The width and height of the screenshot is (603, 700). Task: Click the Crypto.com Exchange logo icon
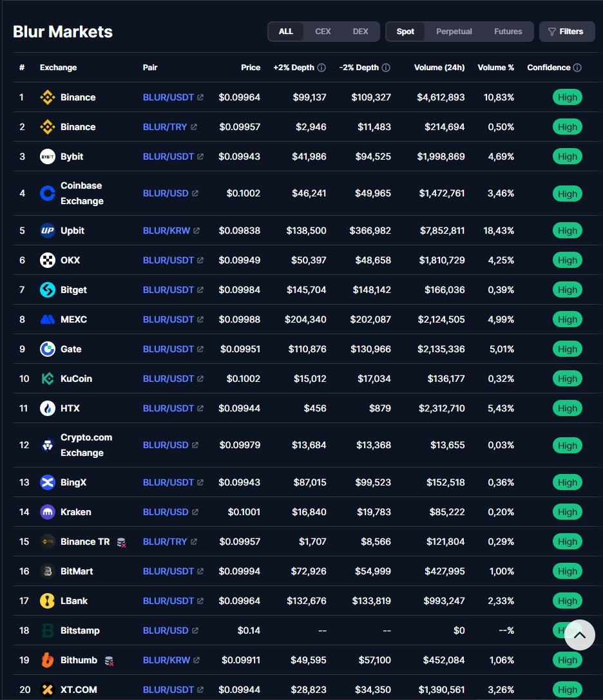47,445
